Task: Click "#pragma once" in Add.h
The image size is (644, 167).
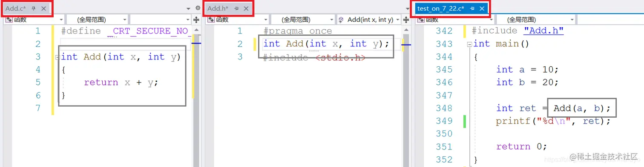Action: (298, 31)
